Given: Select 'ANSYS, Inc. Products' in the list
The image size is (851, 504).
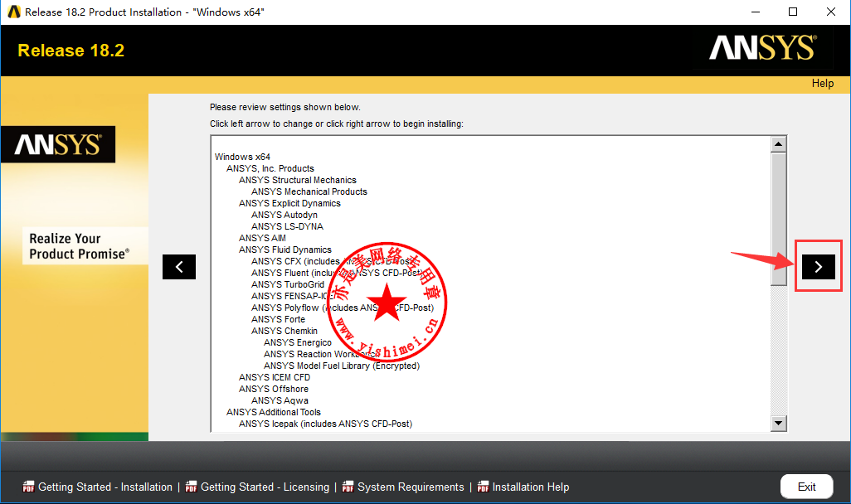Looking at the screenshot, I should point(270,168).
